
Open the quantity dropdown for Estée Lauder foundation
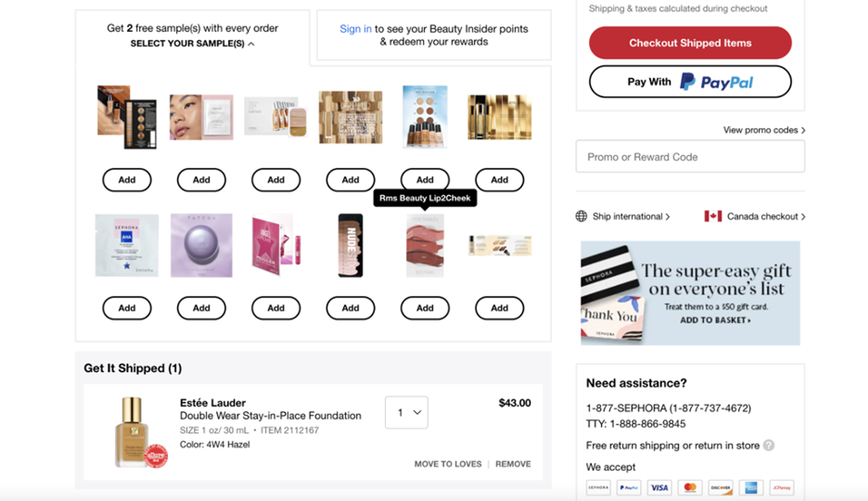point(406,411)
